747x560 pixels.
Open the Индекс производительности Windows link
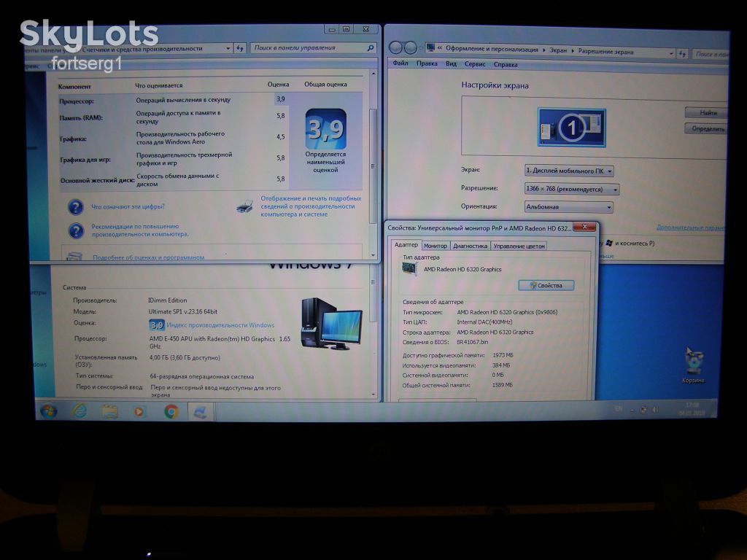coord(220,325)
